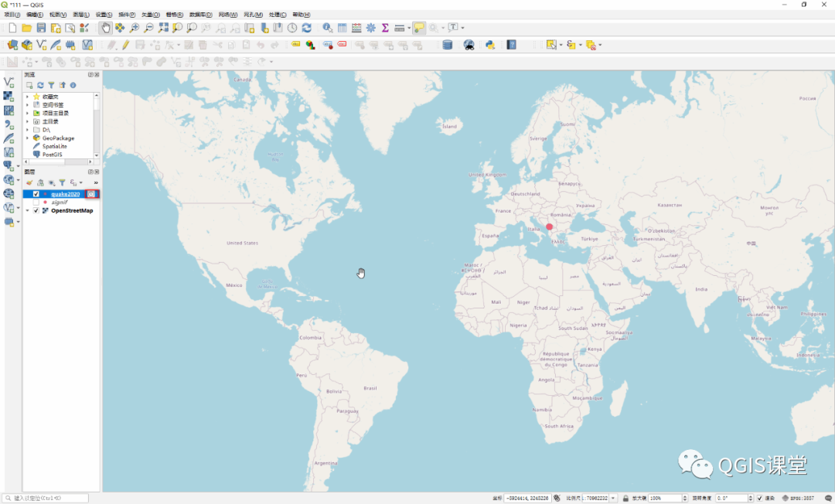Click the red earthquake point on the map
Screen dimensions: 835x504
pyautogui.click(x=549, y=226)
